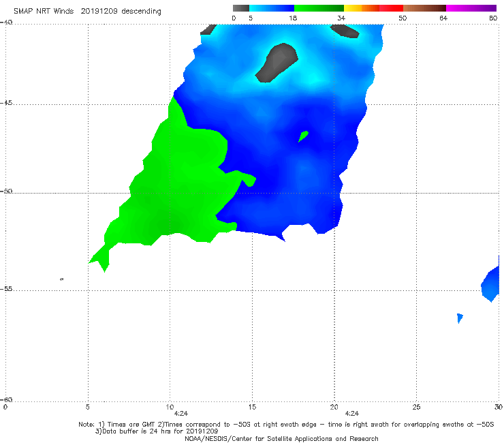Click the tiny blue fragment near longitude 27

[x=460, y=318]
